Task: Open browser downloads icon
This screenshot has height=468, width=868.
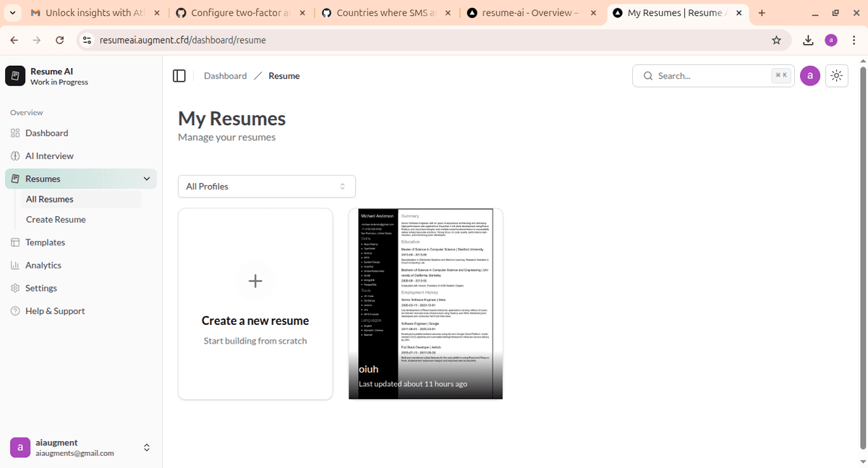Action: 808,41
